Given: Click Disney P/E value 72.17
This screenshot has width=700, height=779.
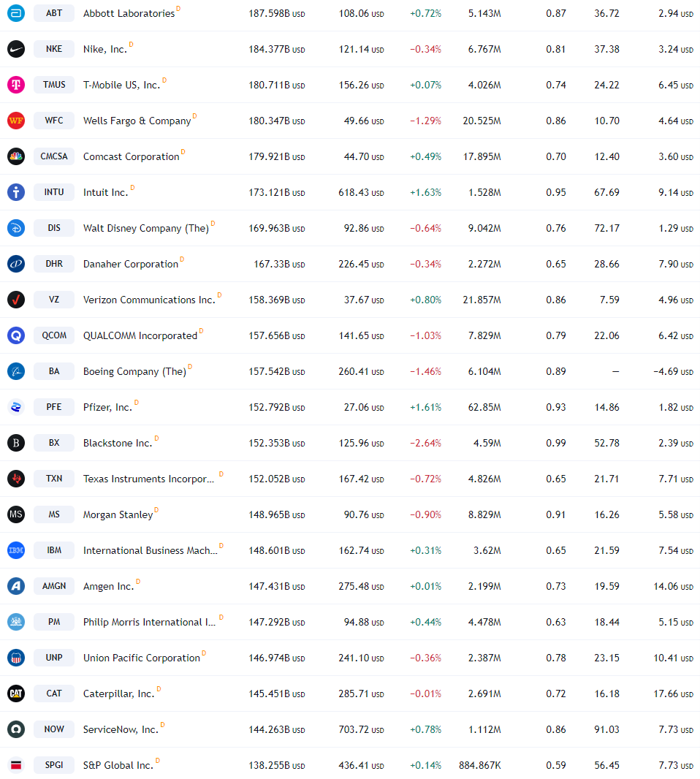Looking at the screenshot, I should (x=606, y=228).
